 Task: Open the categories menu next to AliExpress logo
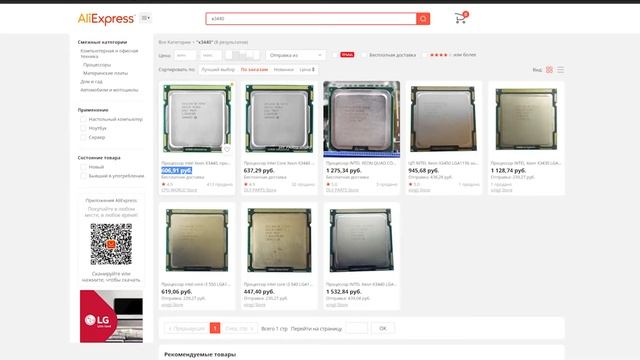145,18
